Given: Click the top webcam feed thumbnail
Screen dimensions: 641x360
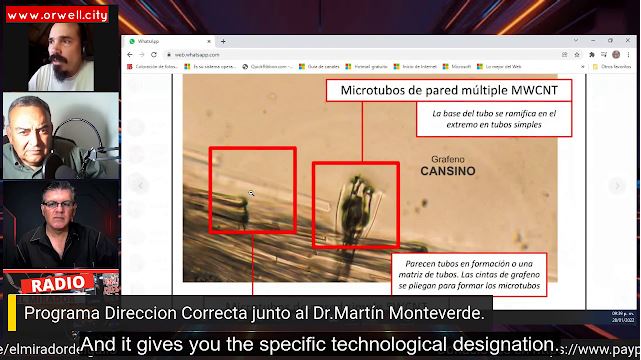Looking at the screenshot, I should (x=61, y=56).
